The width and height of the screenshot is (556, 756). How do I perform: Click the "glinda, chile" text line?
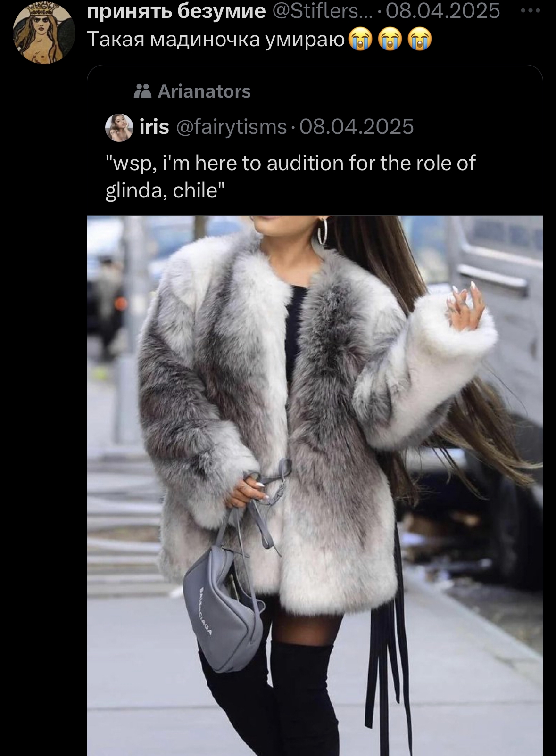(x=165, y=190)
